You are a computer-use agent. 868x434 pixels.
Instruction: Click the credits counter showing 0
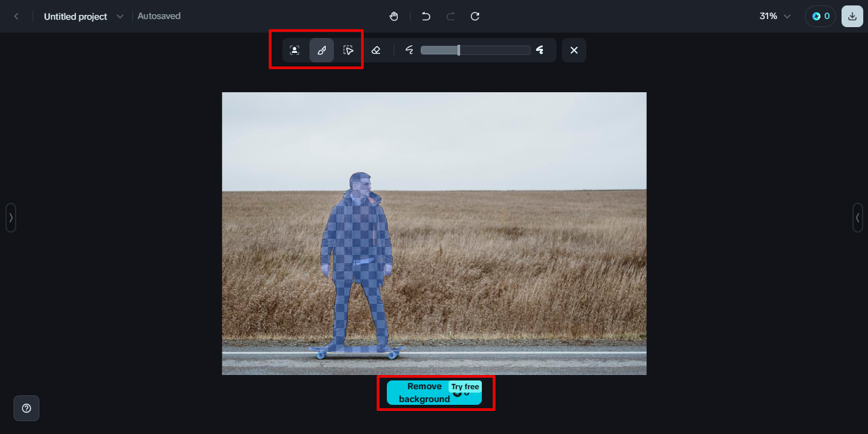820,16
